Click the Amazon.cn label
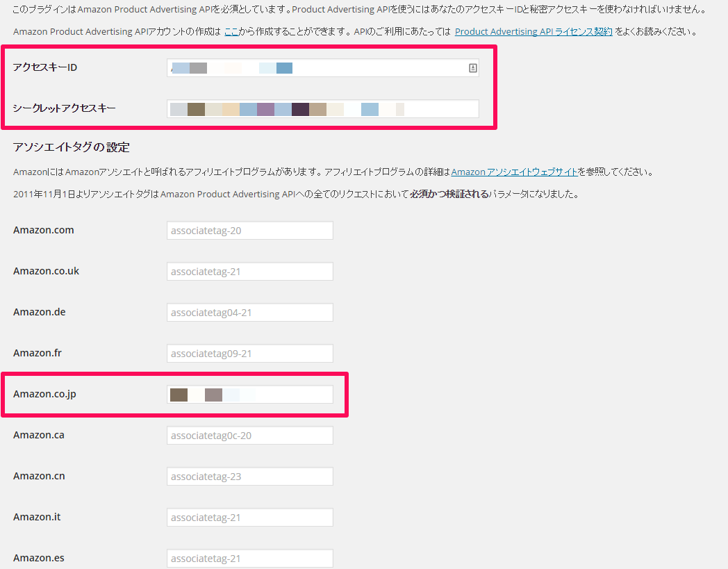Image resolution: width=728 pixels, height=569 pixels. point(39,476)
